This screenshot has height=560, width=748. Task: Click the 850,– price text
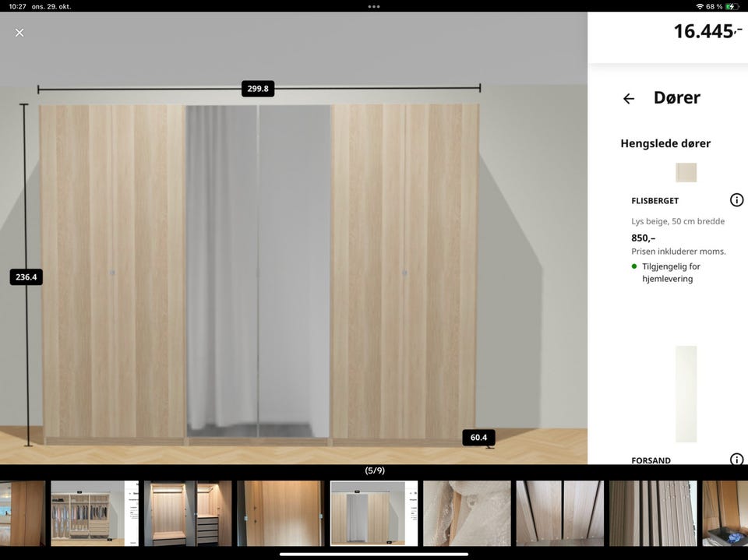click(x=643, y=238)
